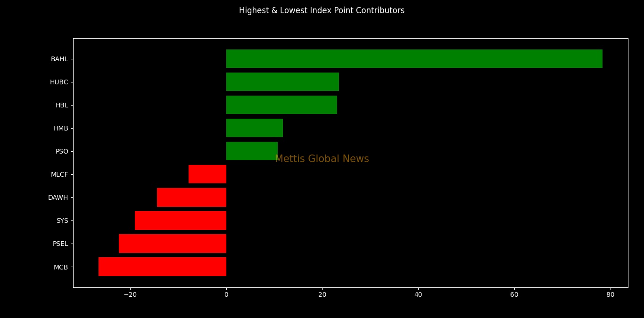Click the PSEL red bar
The image size is (644, 318).
[173, 244]
